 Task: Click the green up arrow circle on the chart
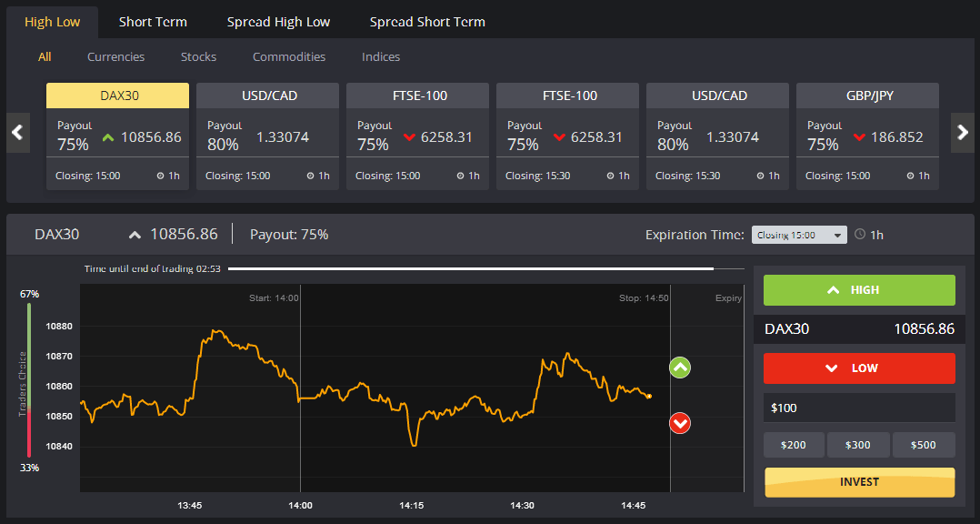pyautogui.click(x=680, y=368)
